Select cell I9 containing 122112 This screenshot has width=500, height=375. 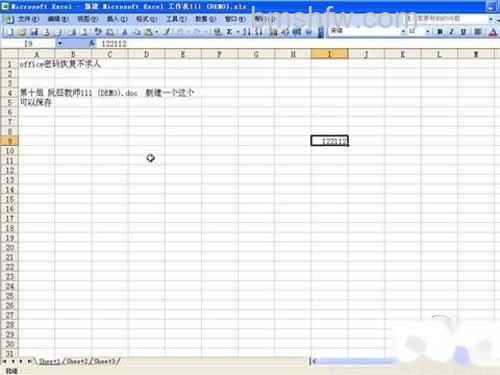(x=330, y=141)
